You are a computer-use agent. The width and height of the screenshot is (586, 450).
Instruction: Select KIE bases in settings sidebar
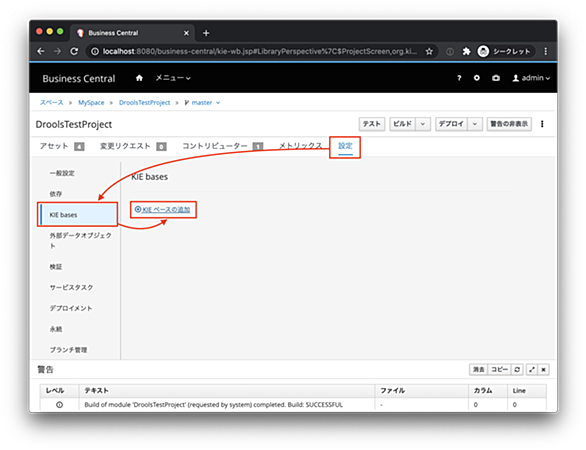point(78,215)
